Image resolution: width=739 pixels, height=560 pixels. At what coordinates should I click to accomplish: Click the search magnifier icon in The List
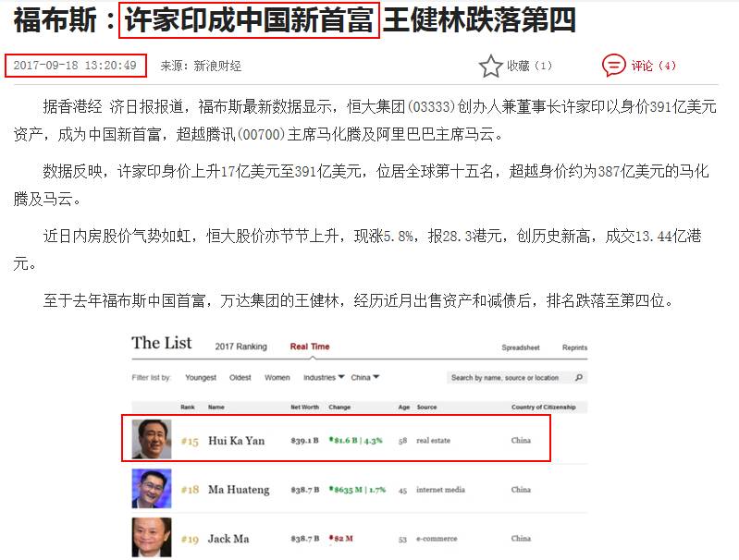pos(579,377)
